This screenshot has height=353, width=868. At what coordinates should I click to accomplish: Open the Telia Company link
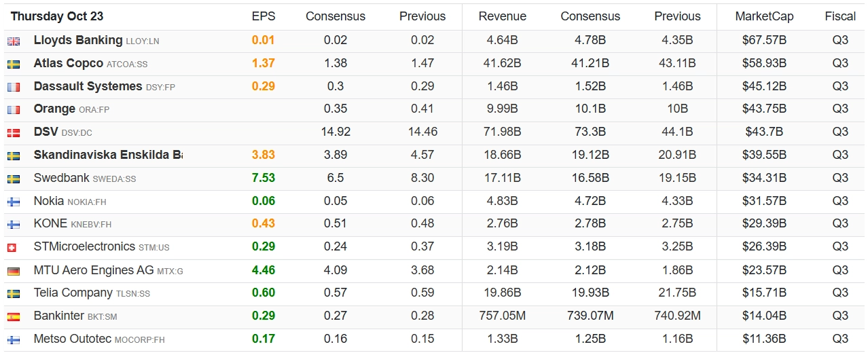point(73,293)
